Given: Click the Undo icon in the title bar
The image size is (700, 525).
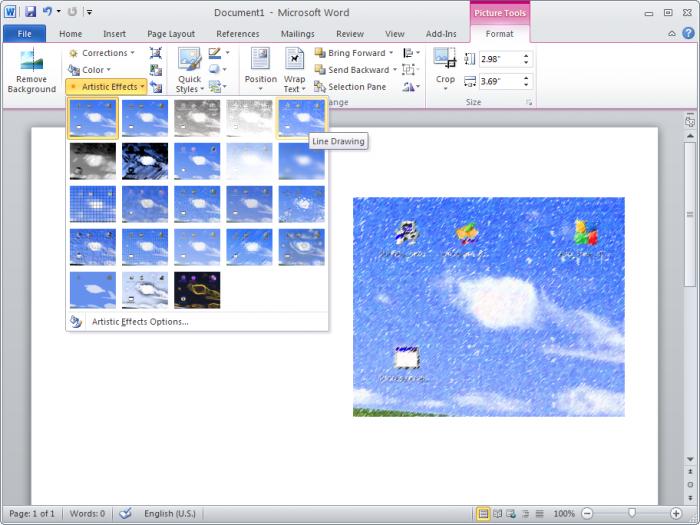Looking at the screenshot, I should [x=47, y=12].
